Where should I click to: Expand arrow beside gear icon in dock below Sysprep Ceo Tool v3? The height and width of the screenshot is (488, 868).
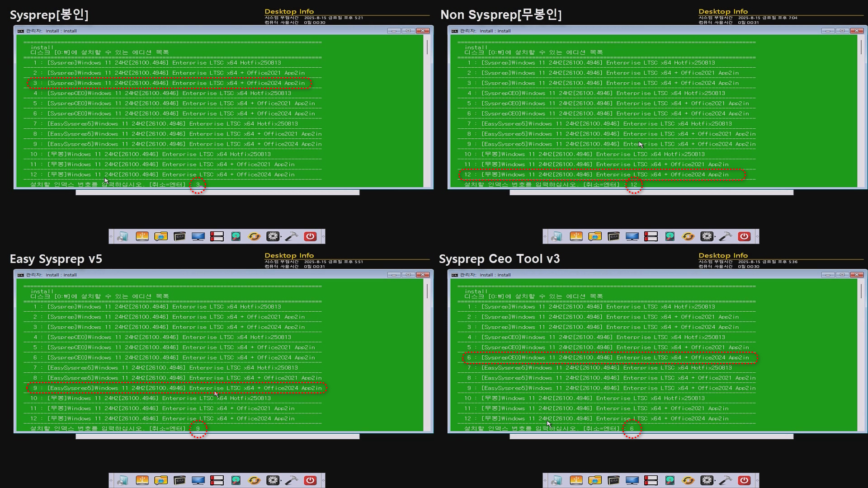click(x=715, y=481)
